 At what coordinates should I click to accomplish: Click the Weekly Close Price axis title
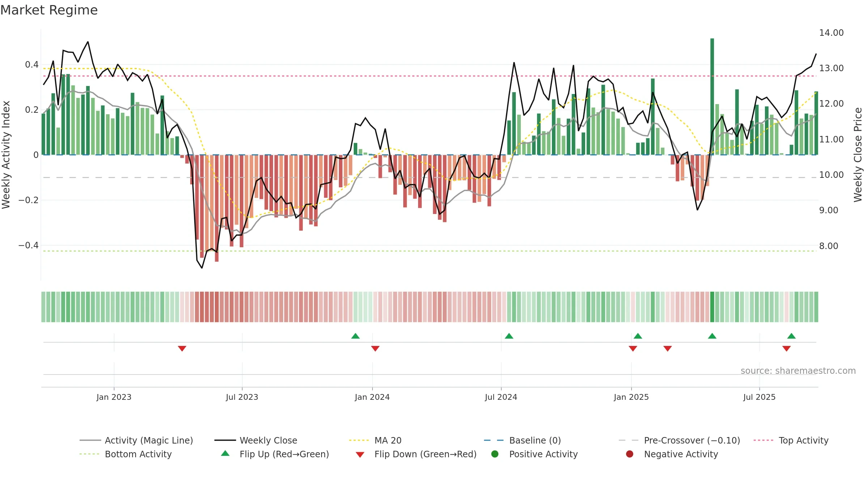(x=858, y=155)
